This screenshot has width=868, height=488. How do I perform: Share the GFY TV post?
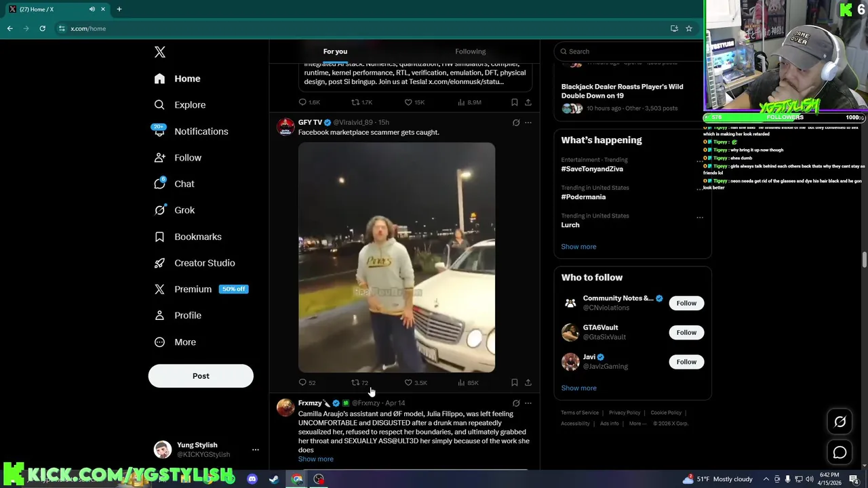coord(528,383)
